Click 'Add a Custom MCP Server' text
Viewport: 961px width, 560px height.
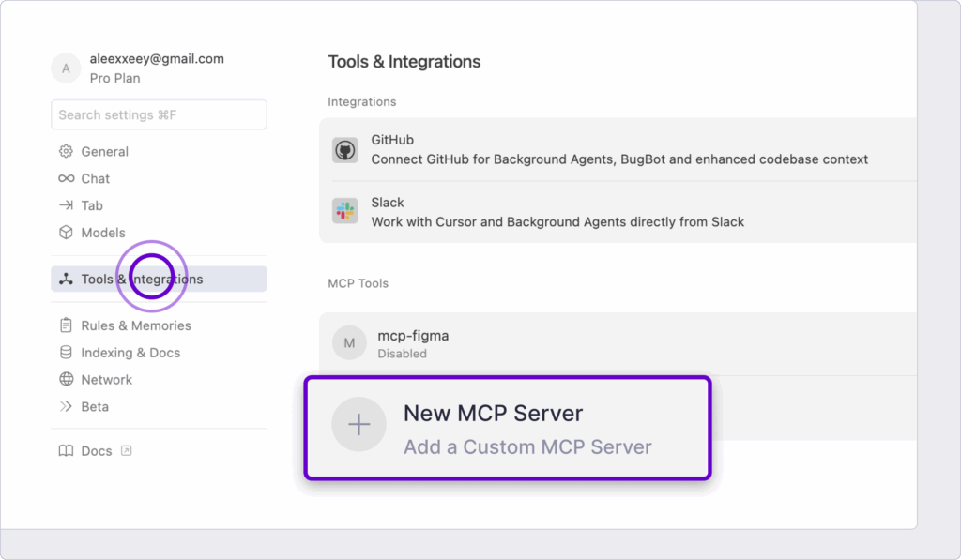click(x=527, y=447)
